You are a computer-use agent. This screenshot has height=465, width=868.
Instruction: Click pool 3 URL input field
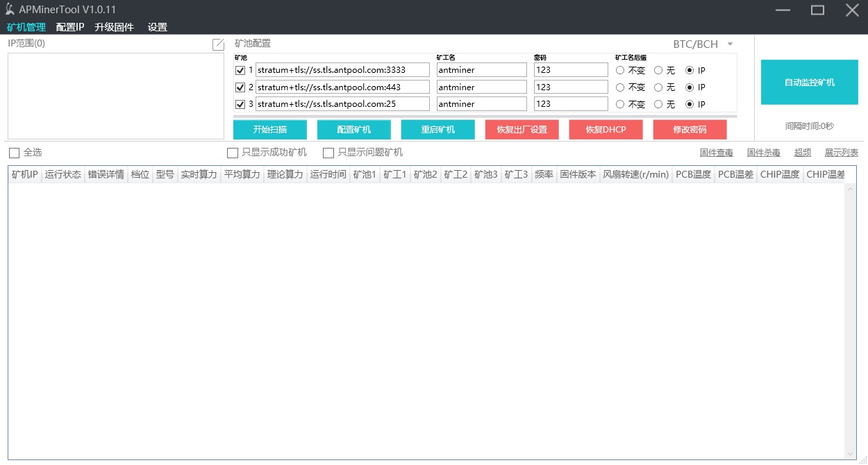pyautogui.click(x=343, y=104)
